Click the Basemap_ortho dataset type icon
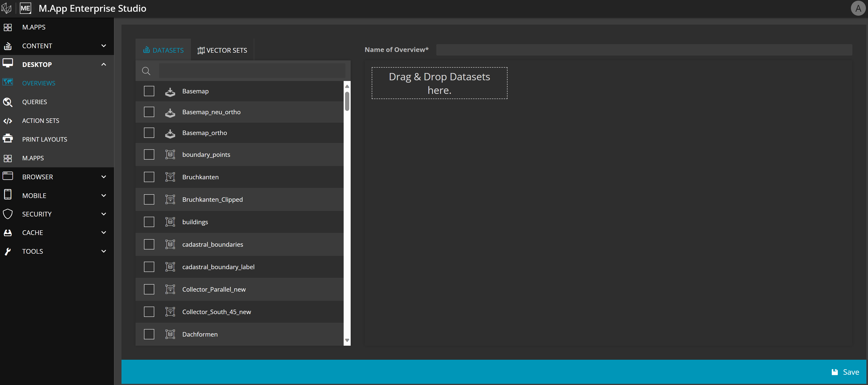The height and width of the screenshot is (385, 868). coord(170,133)
